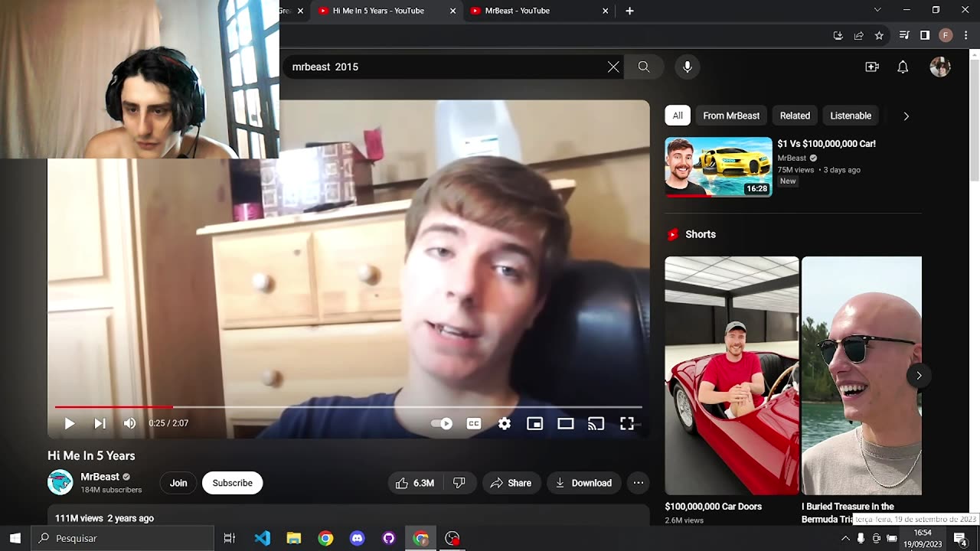Play the video with the play button
Viewport: 980px width, 551px height.
(70, 423)
